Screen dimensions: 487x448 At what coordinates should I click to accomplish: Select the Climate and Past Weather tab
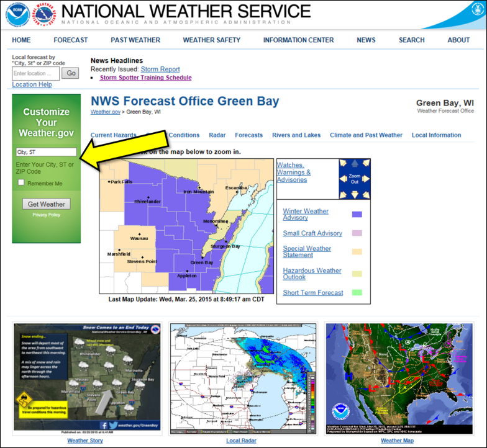point(366,135)
